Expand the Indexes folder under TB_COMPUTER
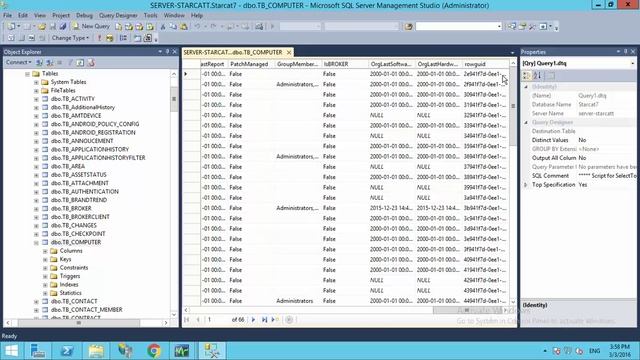640x360 pixels. pos(45,284)
